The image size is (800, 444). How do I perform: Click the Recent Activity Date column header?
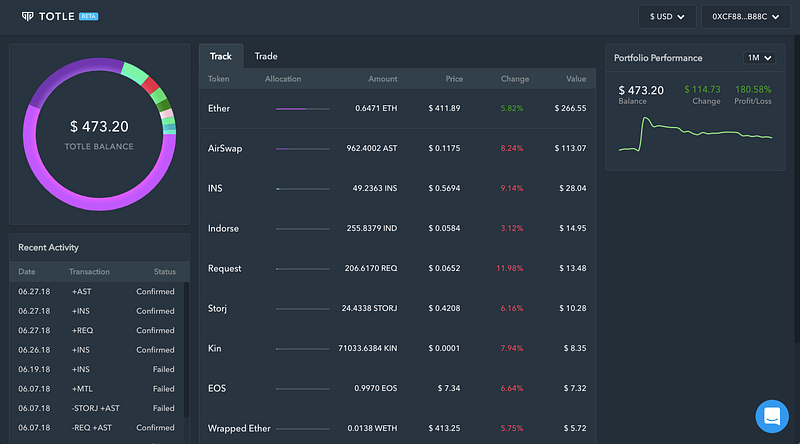[27, 272]
